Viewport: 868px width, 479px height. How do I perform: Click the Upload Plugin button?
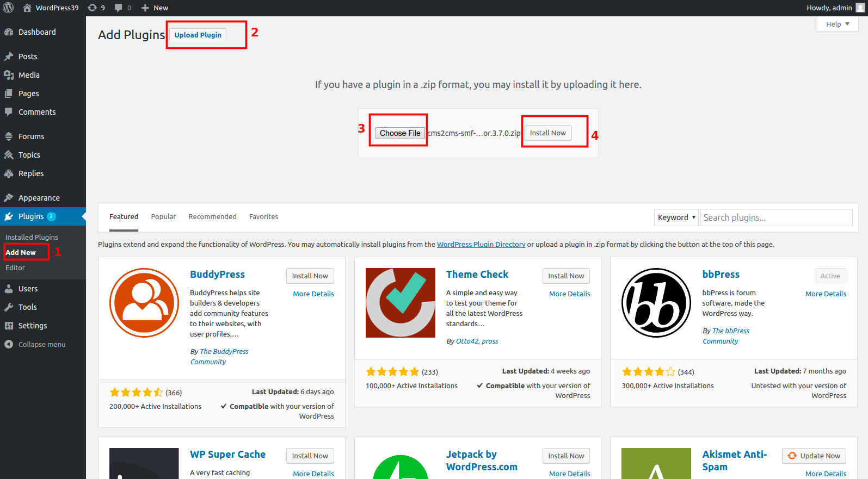pos(198,35)
